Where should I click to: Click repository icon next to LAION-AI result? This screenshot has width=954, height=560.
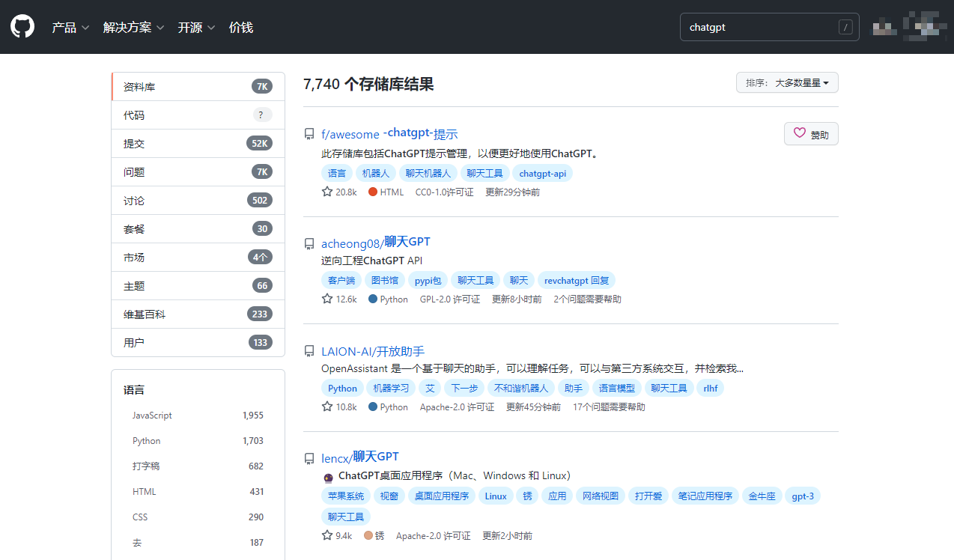click(309, 351)
